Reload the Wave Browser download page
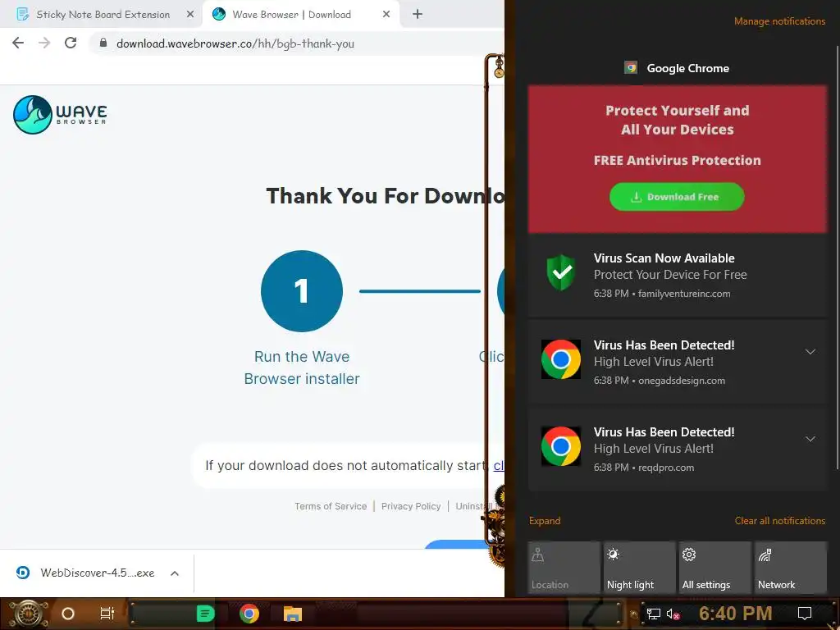840x630 pixels. click(x=71, y=43)
